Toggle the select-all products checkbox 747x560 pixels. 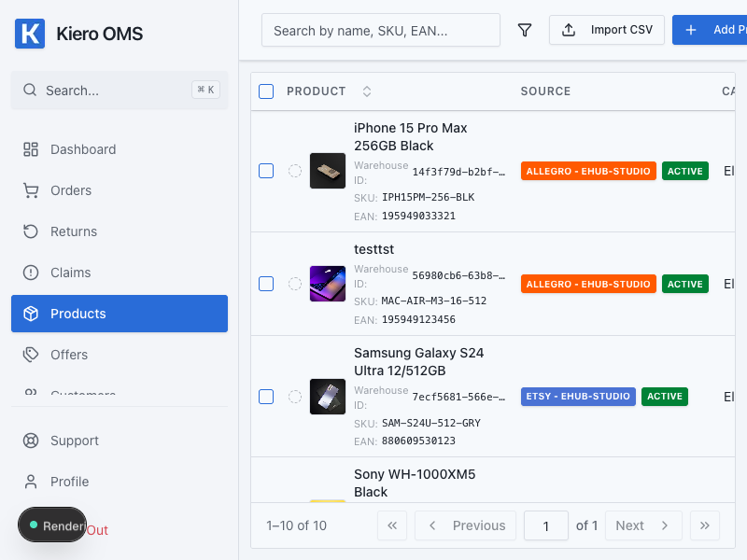266,91
